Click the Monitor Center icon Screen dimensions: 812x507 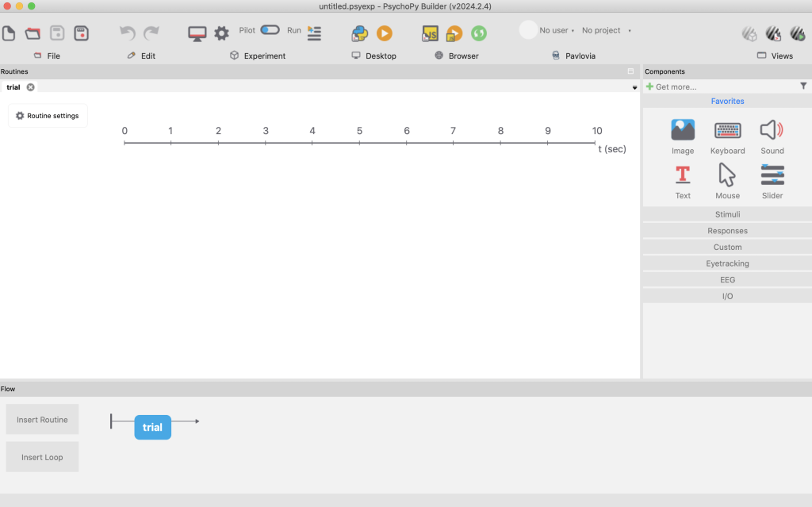197,33
